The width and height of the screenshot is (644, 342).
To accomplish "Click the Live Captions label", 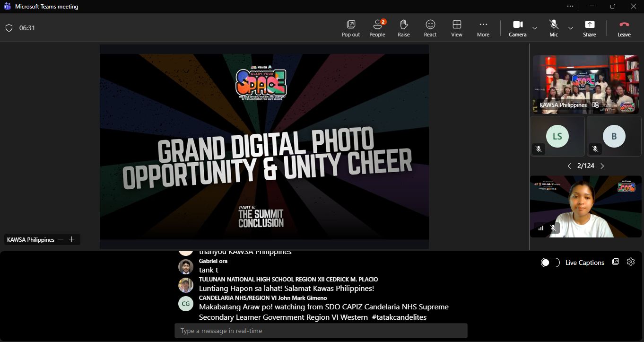I will click(585, 263).
